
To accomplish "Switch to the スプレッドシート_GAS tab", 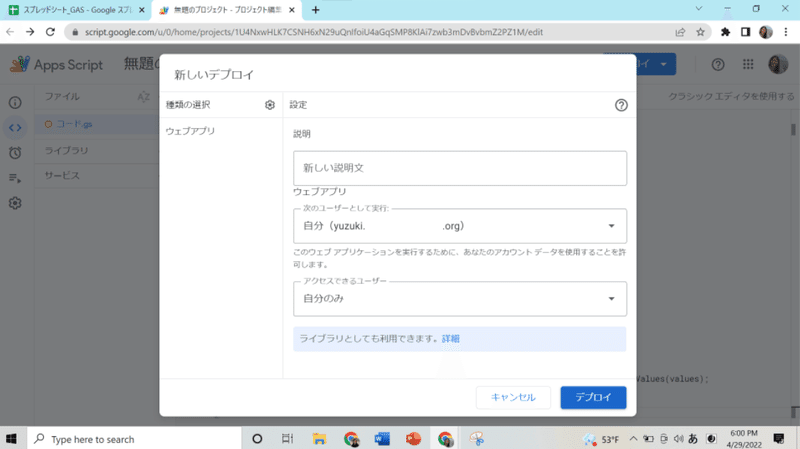I will 76,10.
